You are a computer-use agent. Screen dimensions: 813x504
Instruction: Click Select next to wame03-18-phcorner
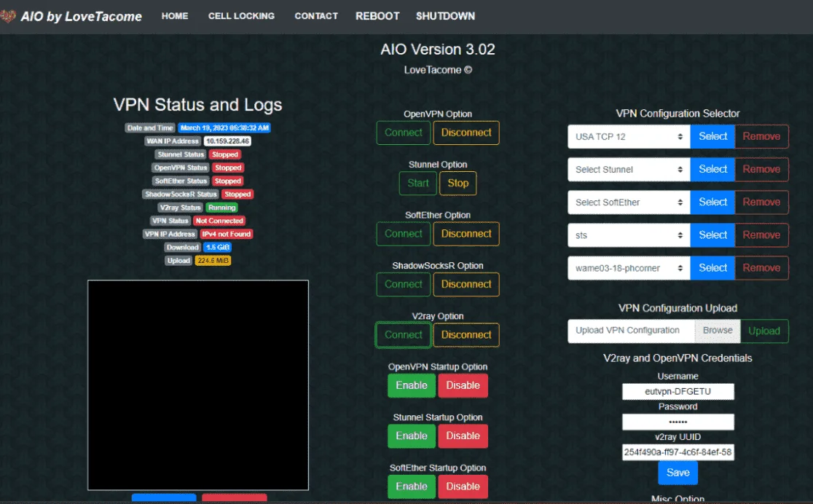712,268
